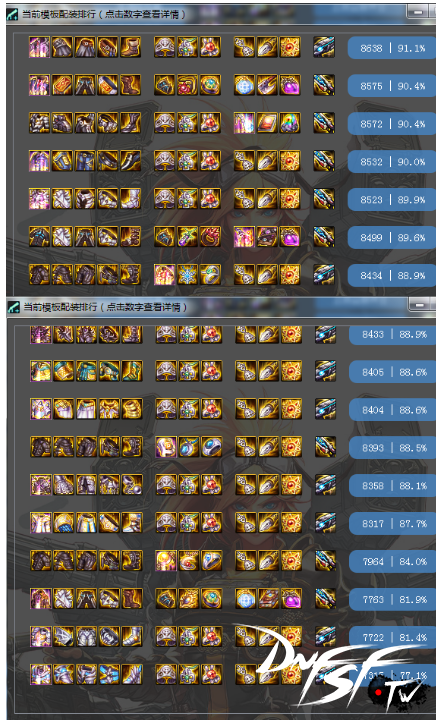The image size is (436, 720).
Task: Select the rainbow gem icon in 8572 row
Action: point(290,124)
